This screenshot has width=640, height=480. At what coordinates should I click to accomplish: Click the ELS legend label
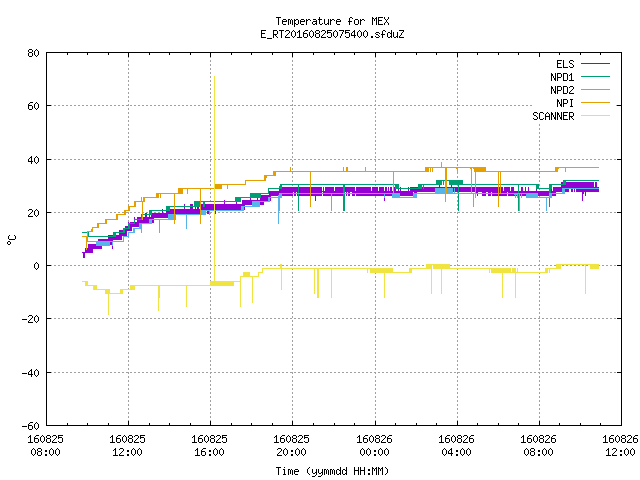pos(565,64)
